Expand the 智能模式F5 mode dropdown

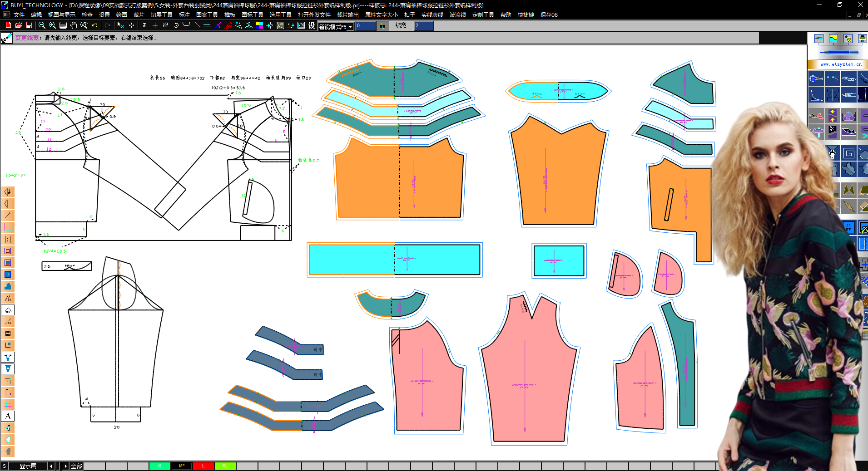[x=350, y=27]
